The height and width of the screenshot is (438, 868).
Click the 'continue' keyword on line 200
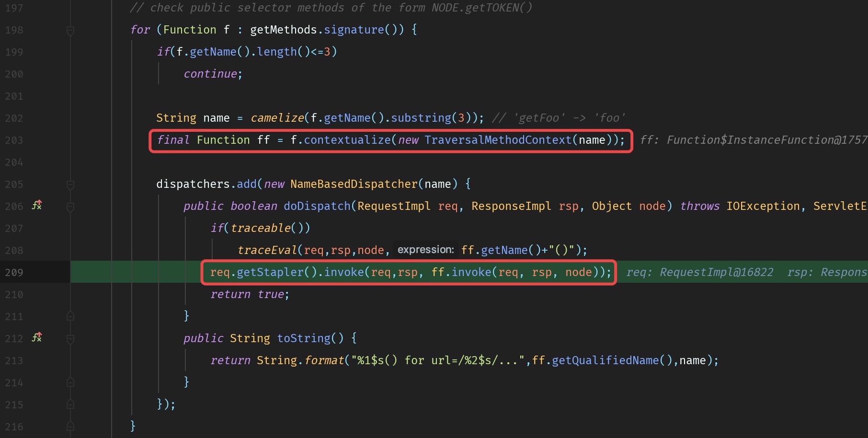click(x=210, y=74)
